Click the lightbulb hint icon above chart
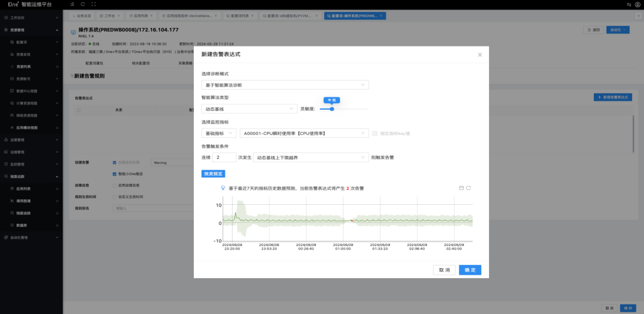This screenshot has height=314, width=644. (x=223, y=188)
